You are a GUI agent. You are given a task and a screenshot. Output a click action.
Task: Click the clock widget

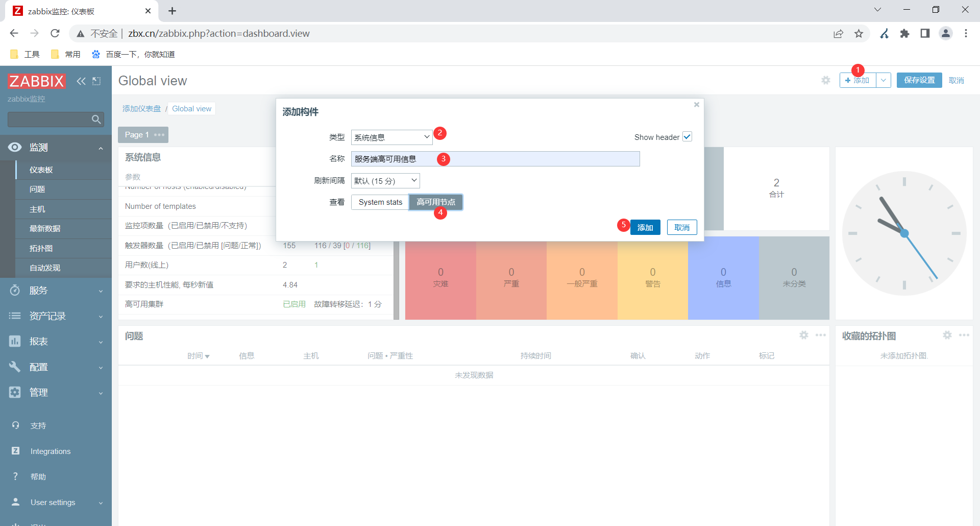tap(904, 233)
